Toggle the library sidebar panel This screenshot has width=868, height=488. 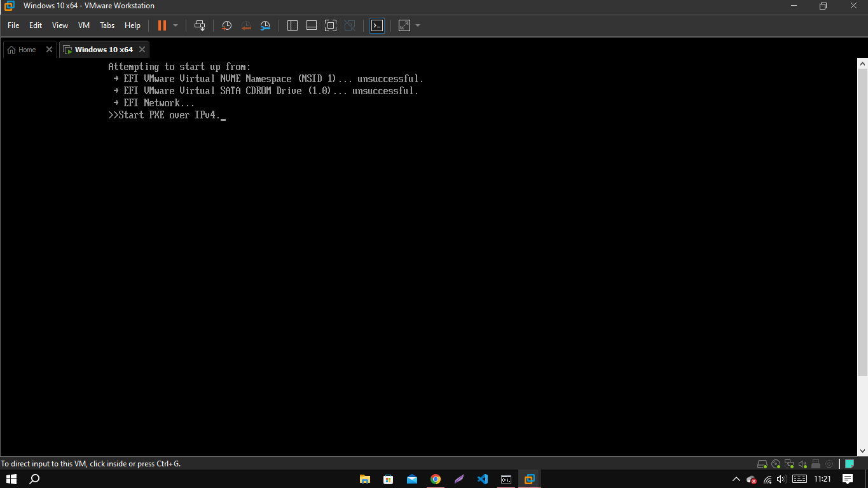(x=293, y=25)
